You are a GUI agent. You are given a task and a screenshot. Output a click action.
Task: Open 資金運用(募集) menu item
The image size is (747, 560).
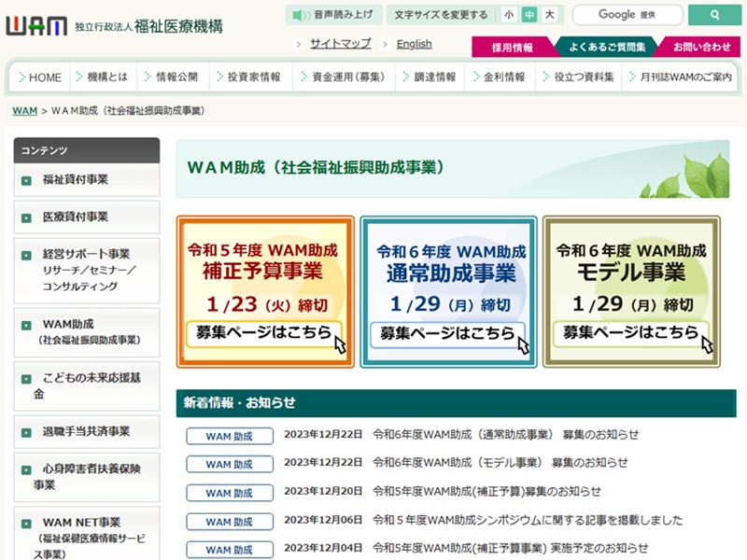[343, 77]
